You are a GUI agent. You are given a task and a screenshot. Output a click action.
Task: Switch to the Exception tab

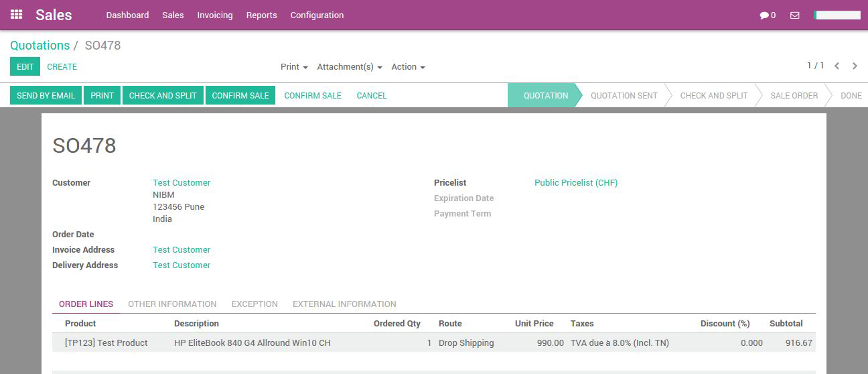(x=255, y=304)
